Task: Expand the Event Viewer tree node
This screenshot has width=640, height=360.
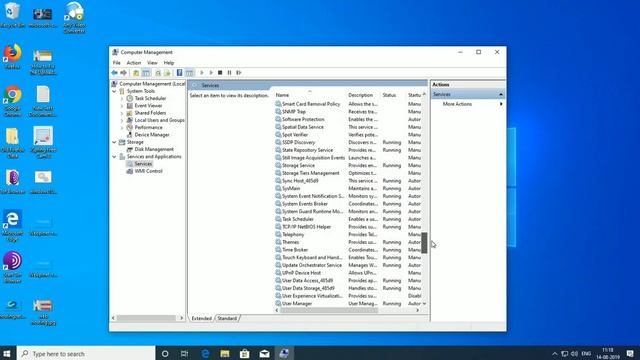Action: [x=122, y=106]
